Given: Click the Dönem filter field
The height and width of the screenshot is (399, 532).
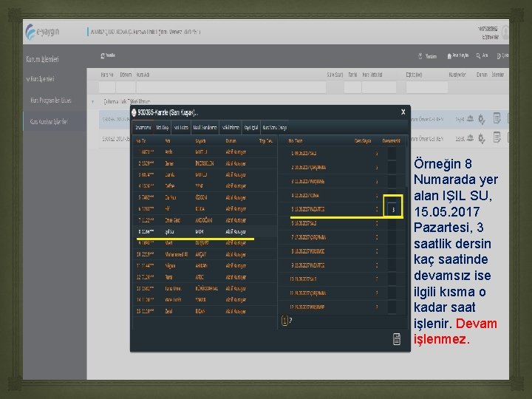Looking at the screenshot, I should pyautogui.click(x=126, y=87).
